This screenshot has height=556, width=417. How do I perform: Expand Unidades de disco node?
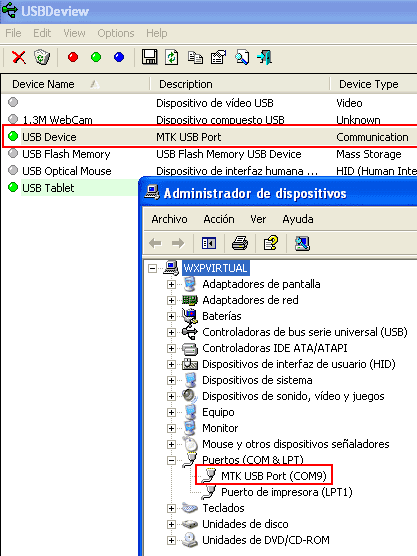pos(171,524)
